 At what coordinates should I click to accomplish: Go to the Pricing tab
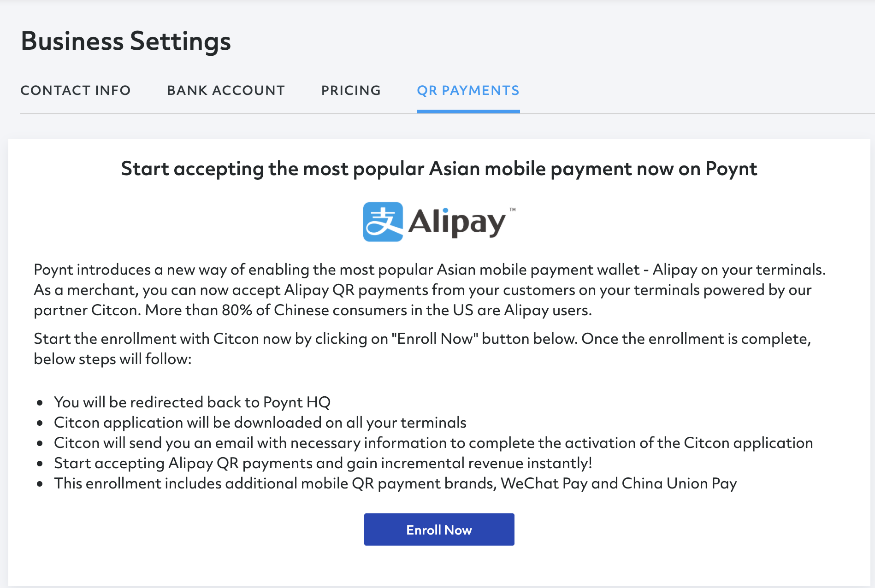coord(351,90)
